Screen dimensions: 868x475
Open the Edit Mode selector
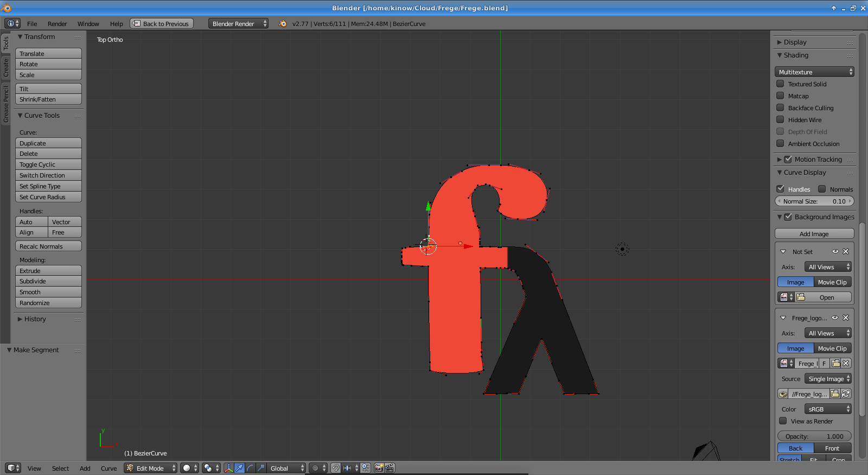(151, 468)
